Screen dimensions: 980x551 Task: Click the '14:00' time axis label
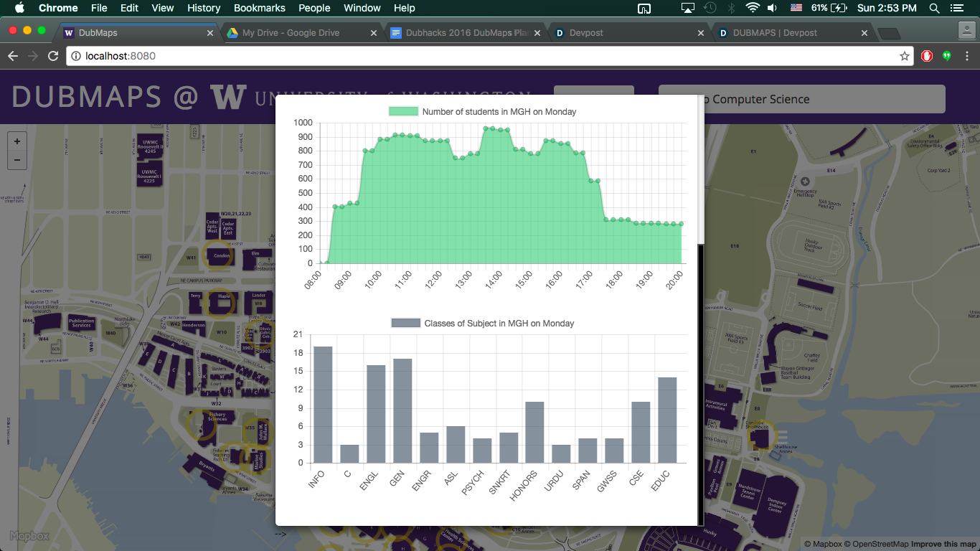(x=492, y=279)
